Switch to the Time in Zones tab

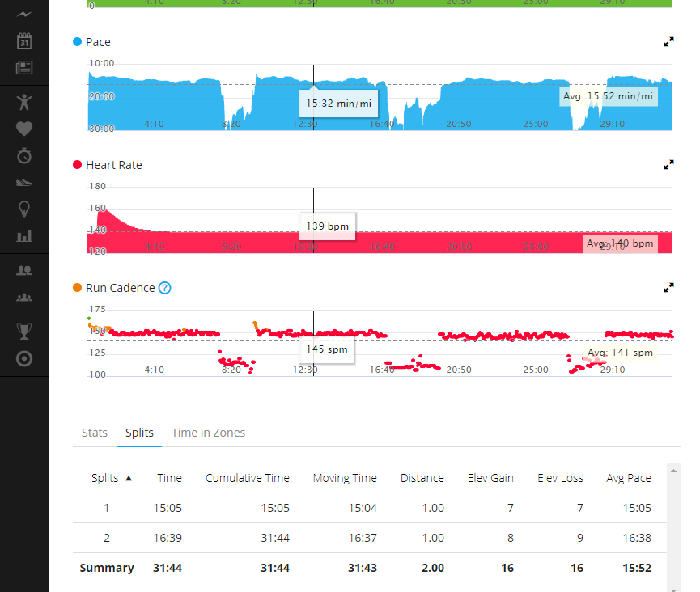[208, 433]
